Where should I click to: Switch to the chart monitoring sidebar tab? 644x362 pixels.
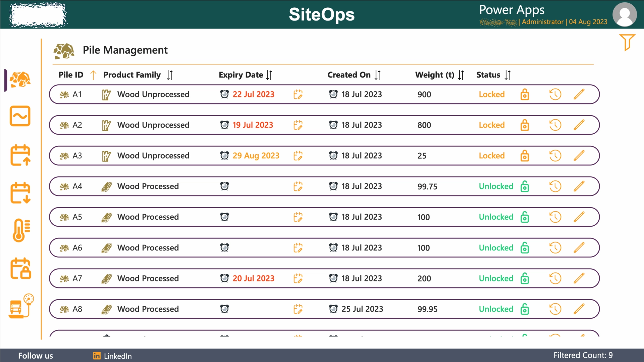click(x=20, y=116)
